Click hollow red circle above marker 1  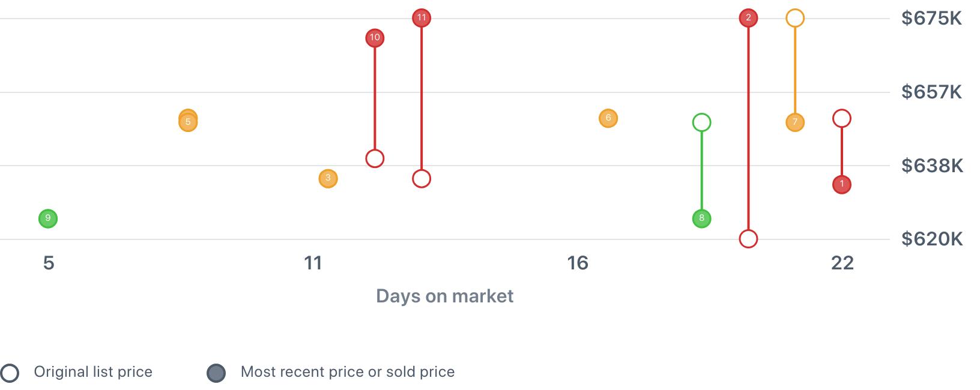842,118
